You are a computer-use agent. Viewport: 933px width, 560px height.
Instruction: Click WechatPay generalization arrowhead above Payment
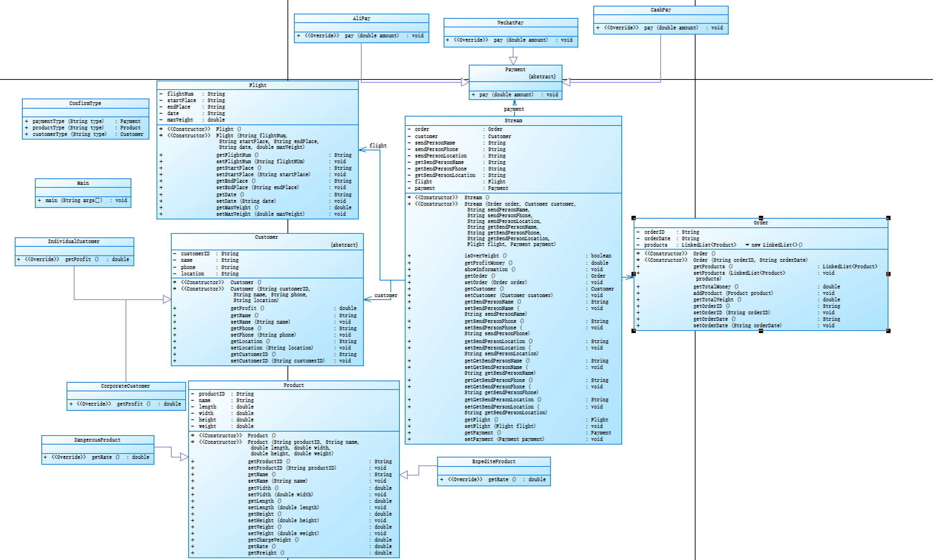pos(513,61)
